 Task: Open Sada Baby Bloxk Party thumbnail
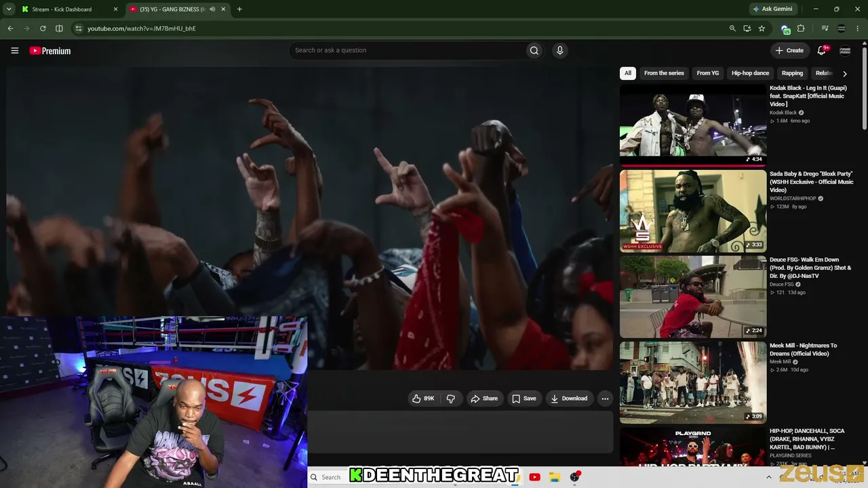click(693, 211)
